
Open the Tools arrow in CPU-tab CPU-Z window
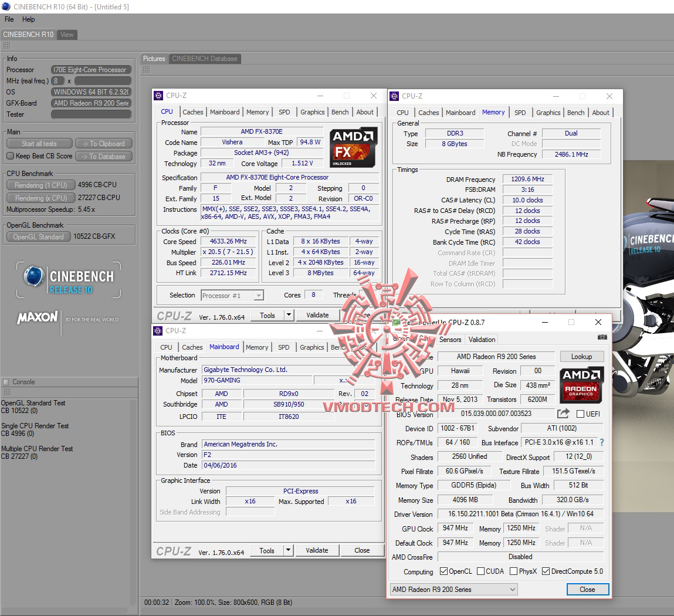(289, 315)
